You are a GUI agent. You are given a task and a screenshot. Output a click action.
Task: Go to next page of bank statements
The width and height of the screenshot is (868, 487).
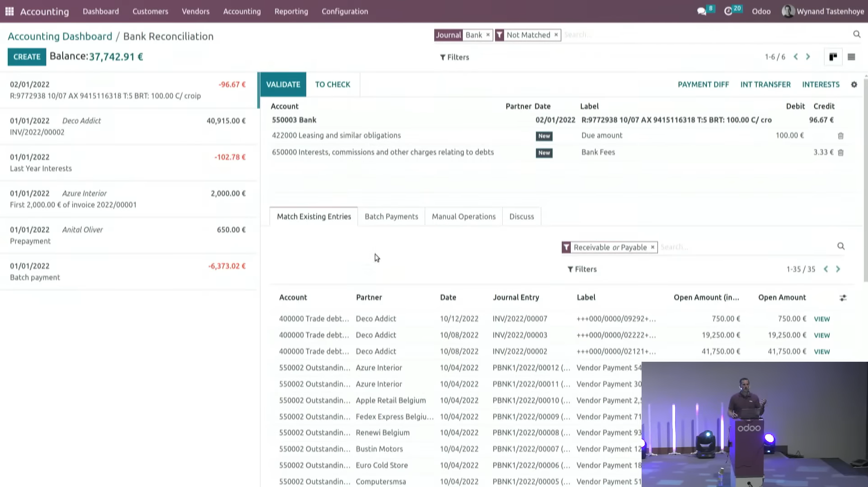(808, 57)
